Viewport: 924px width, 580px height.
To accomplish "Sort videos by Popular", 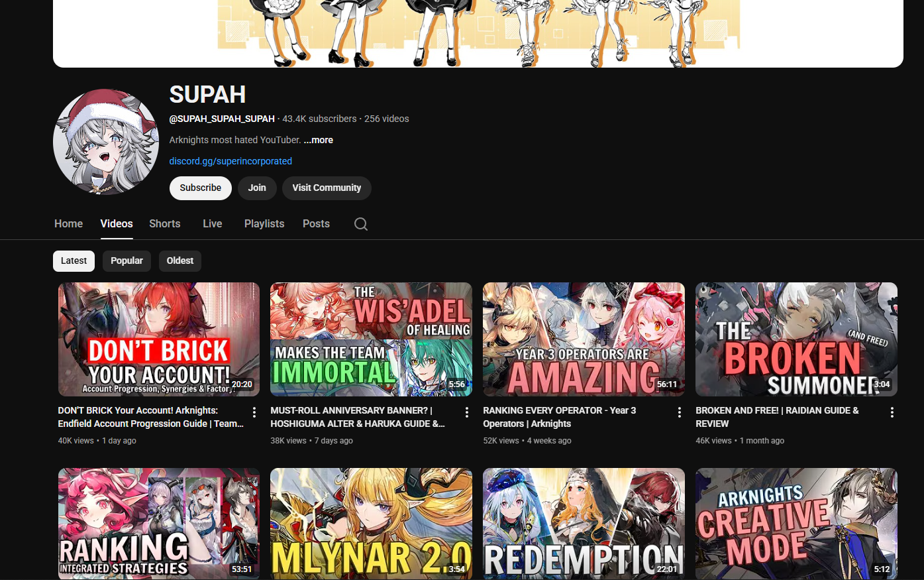I will click(x=127, y=261).
